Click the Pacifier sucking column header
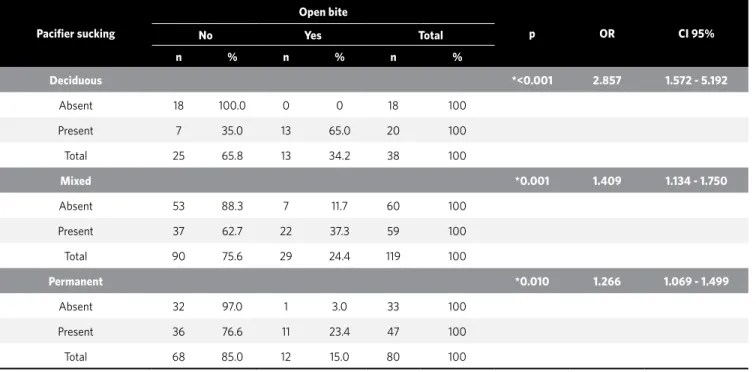Screen dimensions: 756x372 pyautogui.click(x=76, y=34)
